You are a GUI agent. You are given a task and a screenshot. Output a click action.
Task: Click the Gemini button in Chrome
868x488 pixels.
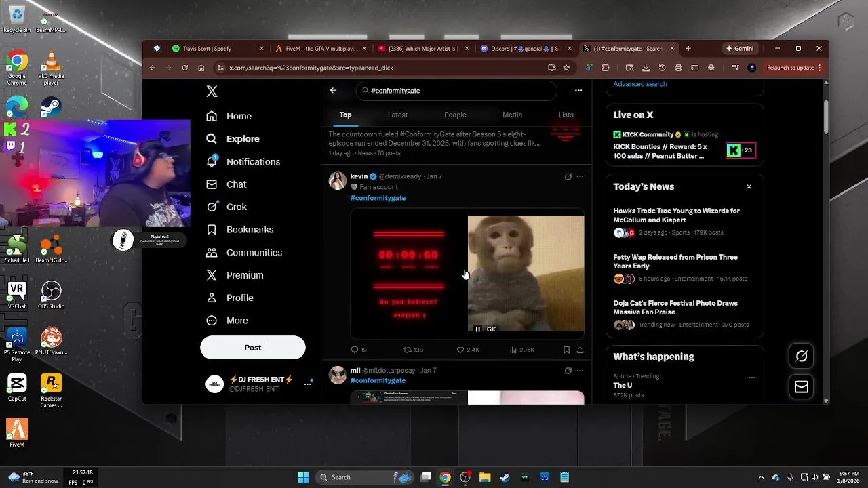click(740, 49)
